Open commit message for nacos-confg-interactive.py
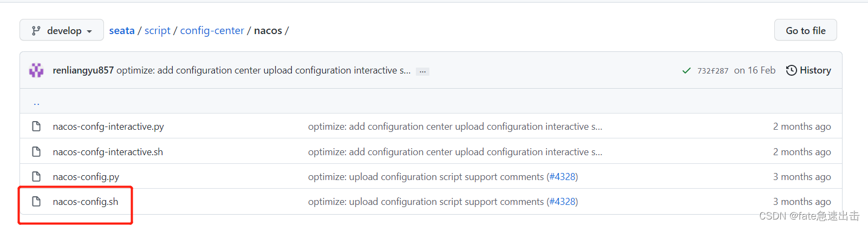 point(455,127)
